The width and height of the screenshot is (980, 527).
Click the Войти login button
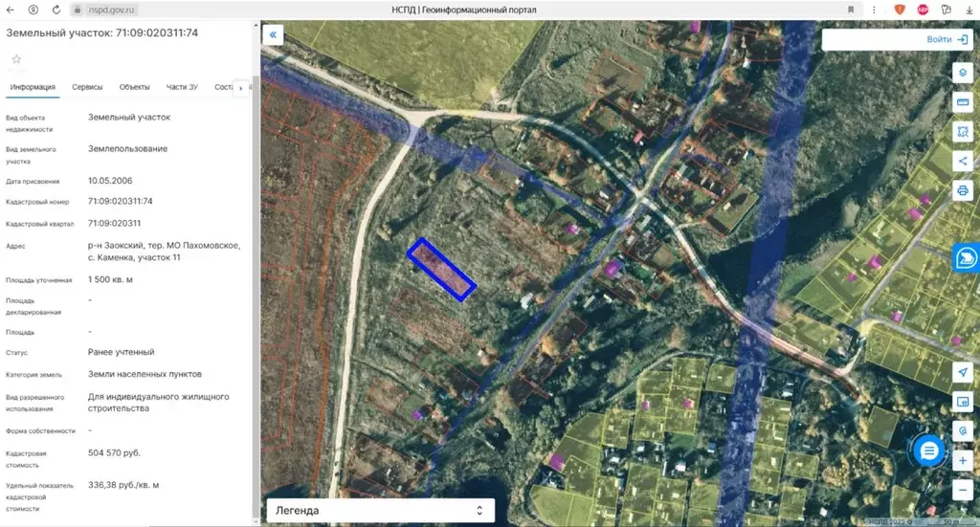[947, 39]
